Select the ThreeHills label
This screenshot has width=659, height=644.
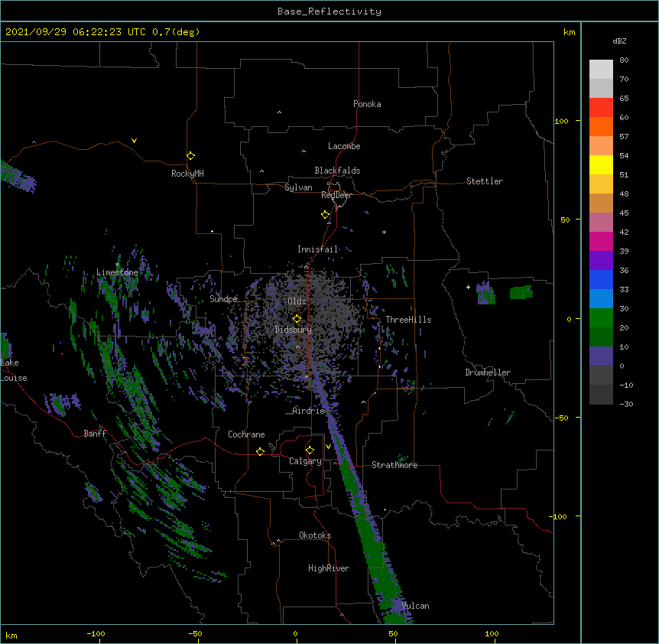pyautogui.click(x=408, y=320)
